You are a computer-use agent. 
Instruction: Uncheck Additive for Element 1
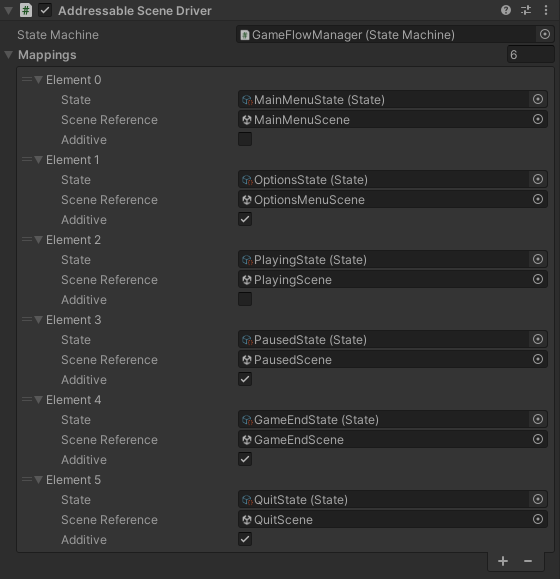click(245, 219)
